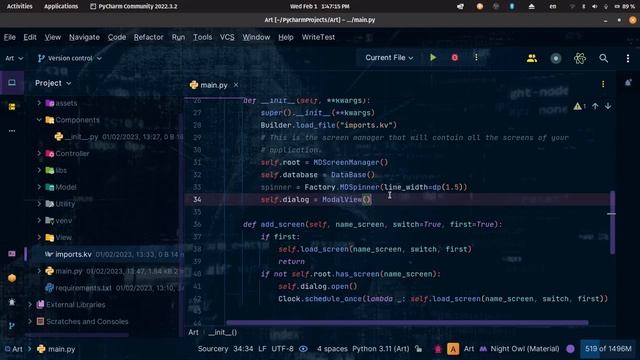Click the orange A icon in status bar
This screenshot has height=360, width=640.
coord(453,349)
